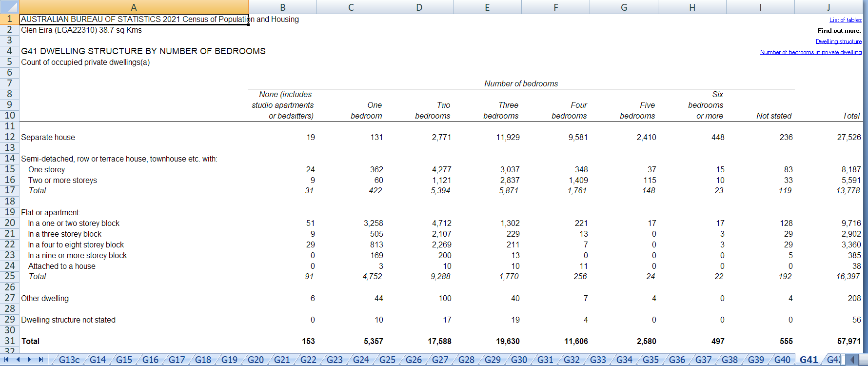The height and width of the screenshot is (366, 868).
Task: Jump to the last sheet tab
Action: tap(41, 360)
